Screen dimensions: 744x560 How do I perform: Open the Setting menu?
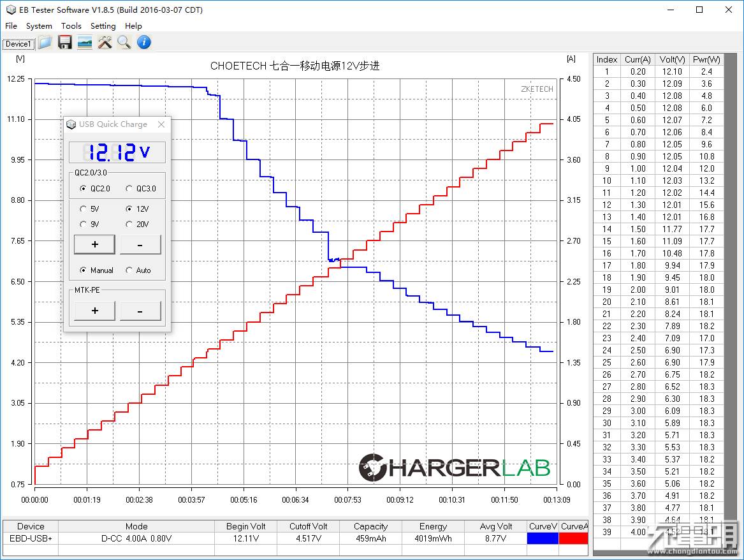(103, 26)
